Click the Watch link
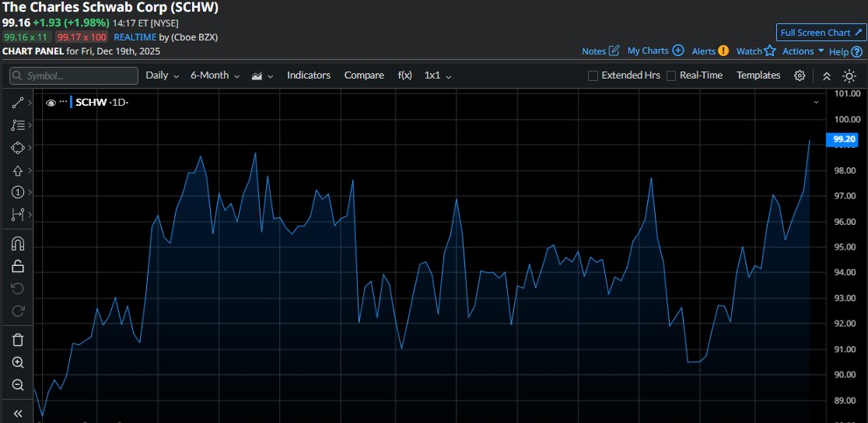 pos(749,51)
